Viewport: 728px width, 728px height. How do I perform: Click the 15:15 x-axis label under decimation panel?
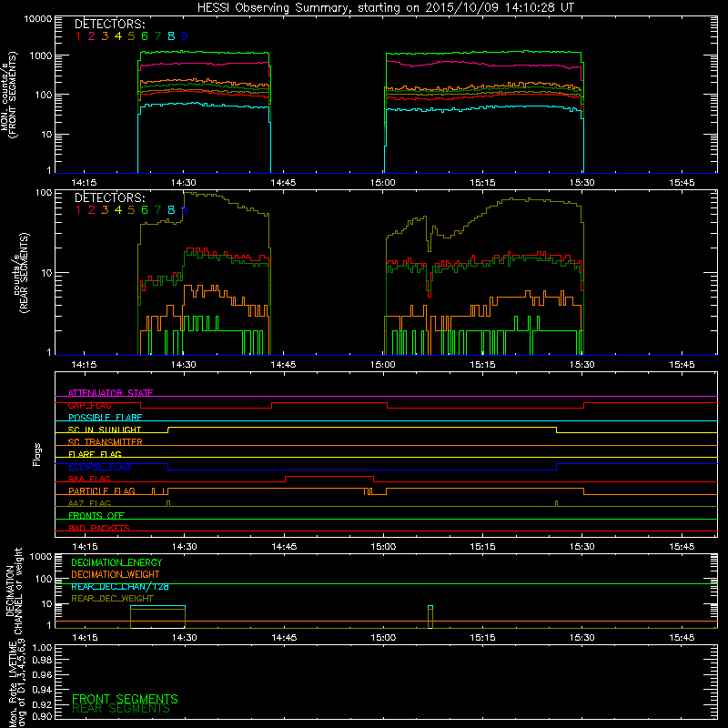point(482,638)
